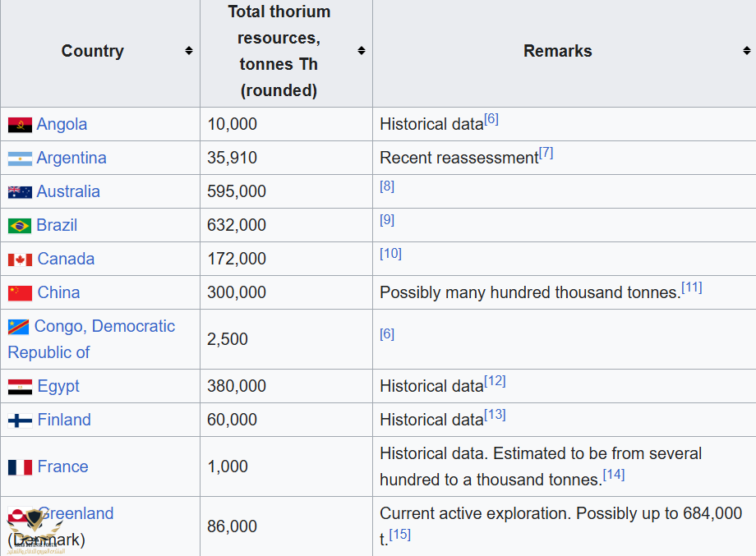This screenshot has width=756, height=556.
Task: Open the Congo, Democratic Republic of link
Action: [91, 338]
